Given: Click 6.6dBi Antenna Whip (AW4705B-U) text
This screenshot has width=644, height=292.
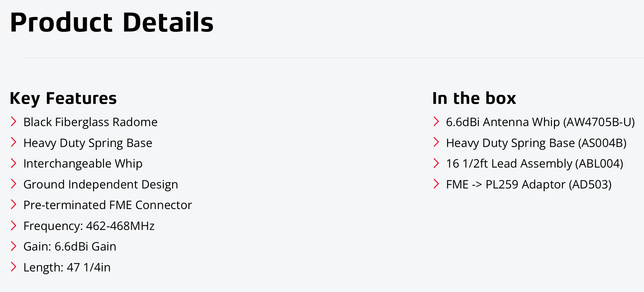Looking at the screenshot, I should click(x=540, y=122).
